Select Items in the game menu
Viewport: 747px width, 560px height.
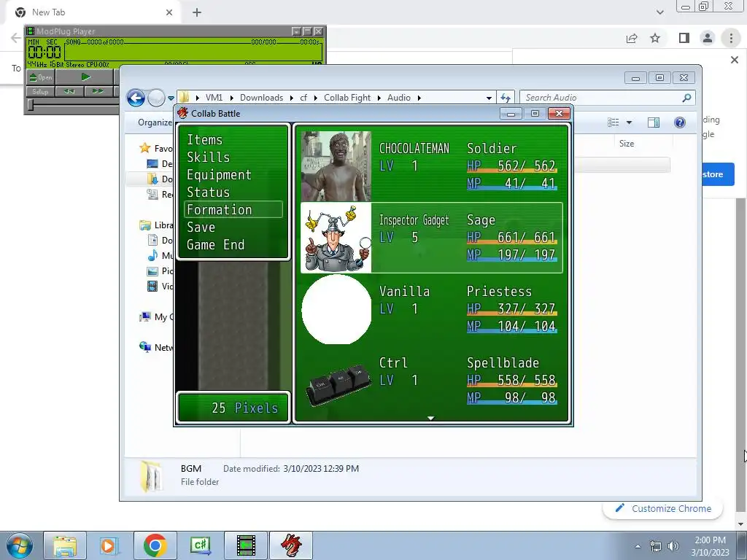coord(205,139)
